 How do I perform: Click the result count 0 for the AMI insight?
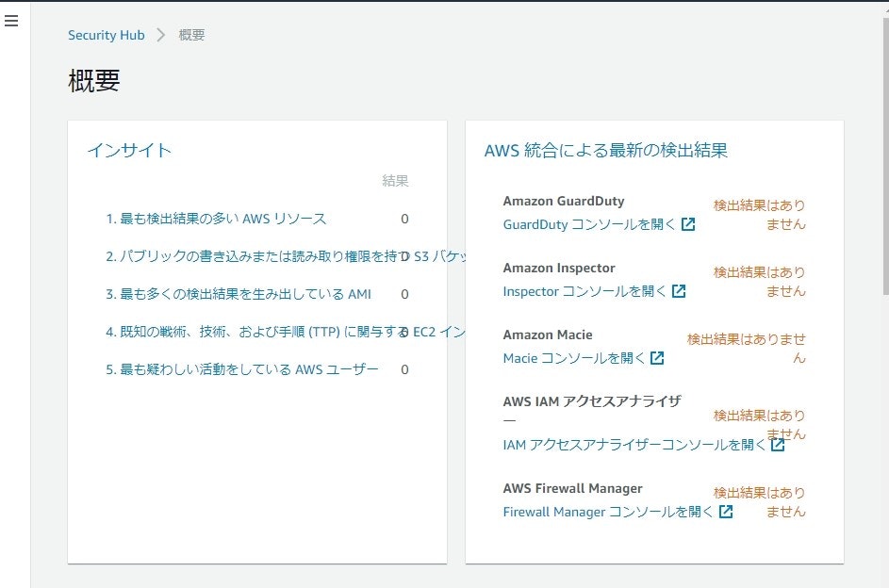coord(404,294)
